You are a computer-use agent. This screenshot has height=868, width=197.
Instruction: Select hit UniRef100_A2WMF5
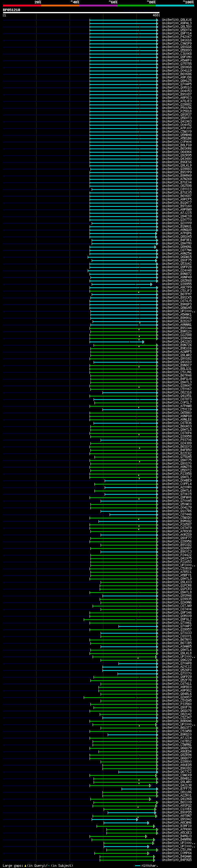(x=177, y=352)
